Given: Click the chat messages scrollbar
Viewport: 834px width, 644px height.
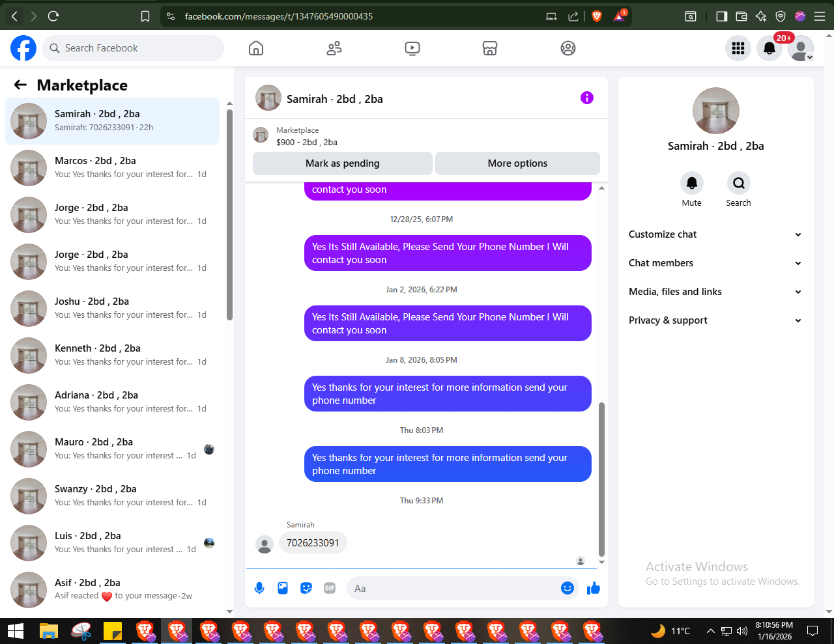Looking at the screenshot, I should pyautogui.click(x=601, y=479).
